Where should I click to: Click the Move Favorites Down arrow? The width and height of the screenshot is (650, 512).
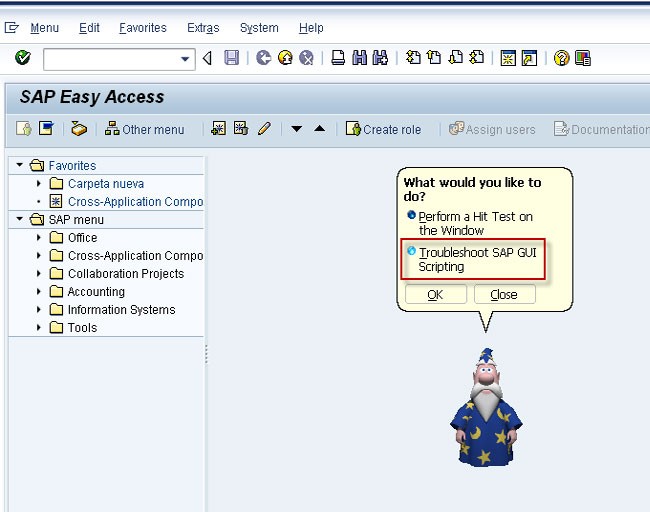tap(296, 129)
